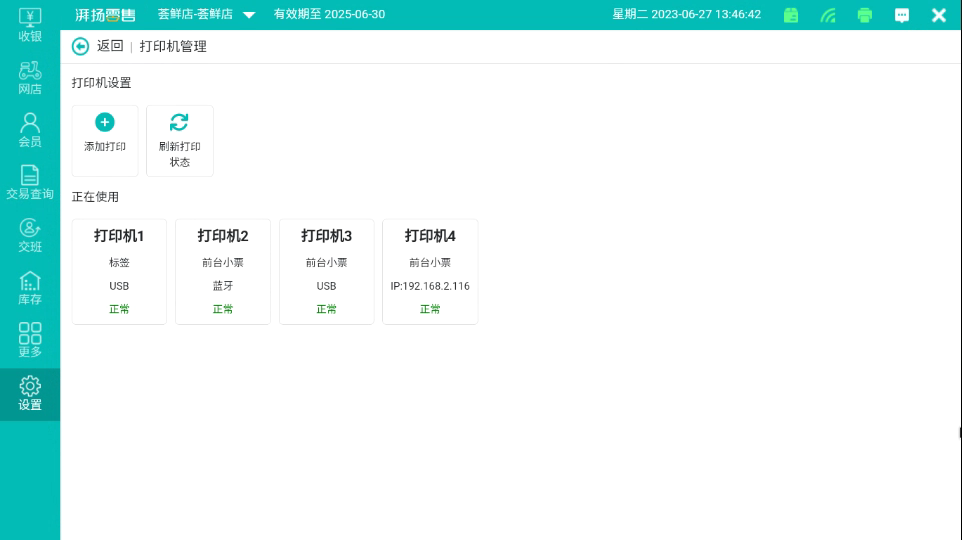Viewport: 962px width, 540px height.
Task: Open 打印机4 with IP 192.168.2.116
Action: 430,272
